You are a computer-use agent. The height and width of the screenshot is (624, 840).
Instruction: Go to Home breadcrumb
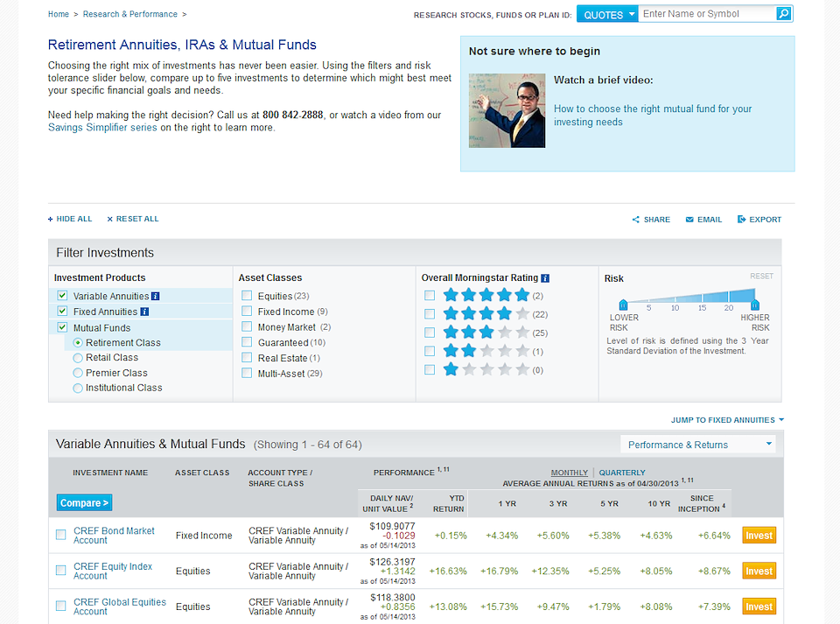(59, 14)
